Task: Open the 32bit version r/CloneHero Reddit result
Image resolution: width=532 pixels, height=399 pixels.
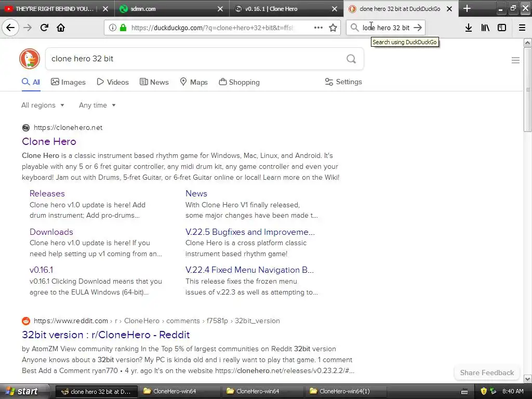Action: (105, 335)
